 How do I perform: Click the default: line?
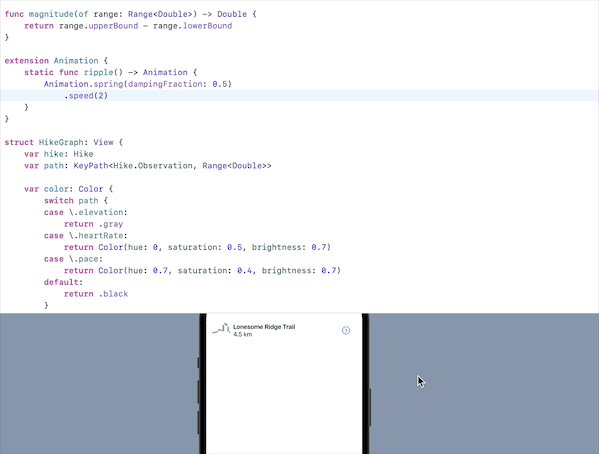coord(63,282)
